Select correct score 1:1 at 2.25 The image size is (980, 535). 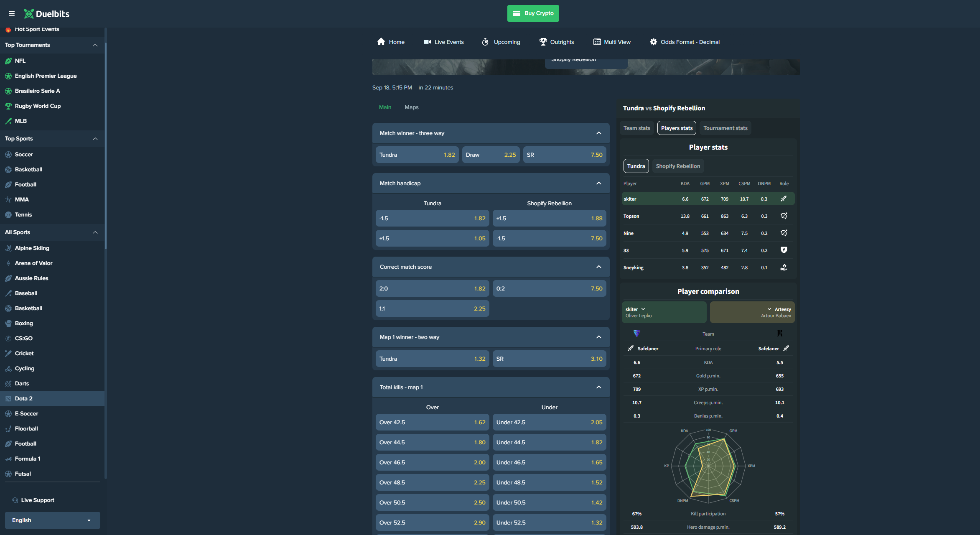point(433,309)
